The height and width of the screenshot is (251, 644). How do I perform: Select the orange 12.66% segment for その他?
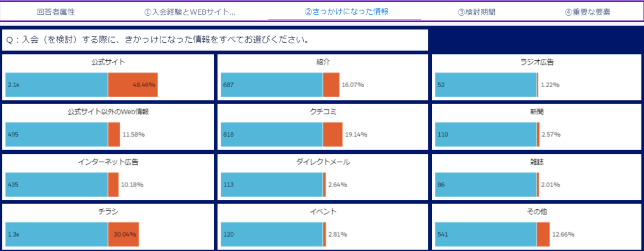click(x=543, y=234)
